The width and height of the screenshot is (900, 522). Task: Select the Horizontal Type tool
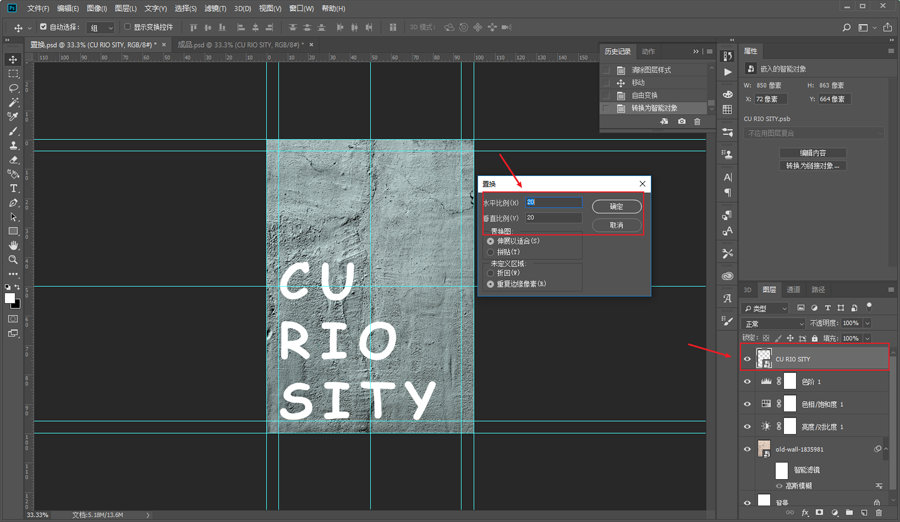(x=13, y=188)
